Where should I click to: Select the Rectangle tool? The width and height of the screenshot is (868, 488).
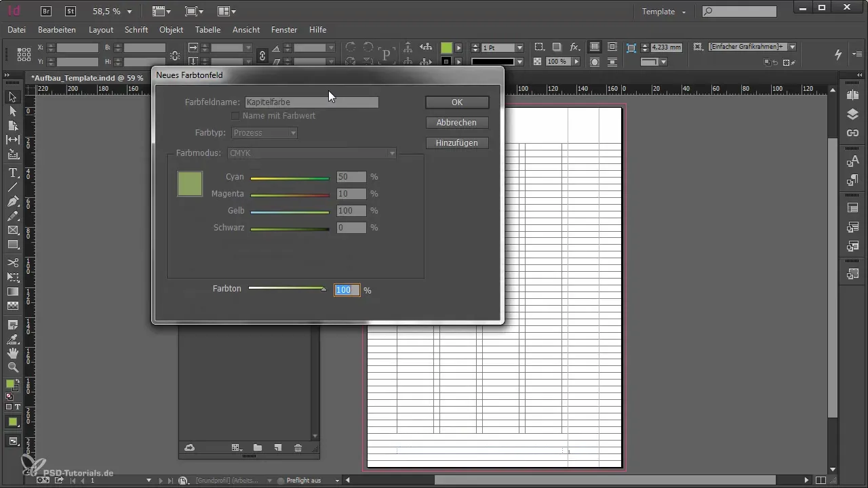pyautogui.click(x=12, y=245)
